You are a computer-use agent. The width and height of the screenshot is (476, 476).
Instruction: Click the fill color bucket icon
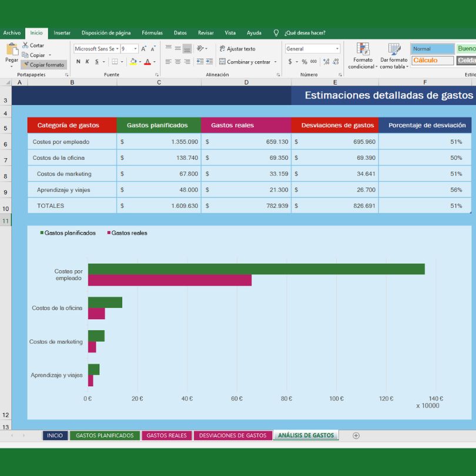coord(133,62)
